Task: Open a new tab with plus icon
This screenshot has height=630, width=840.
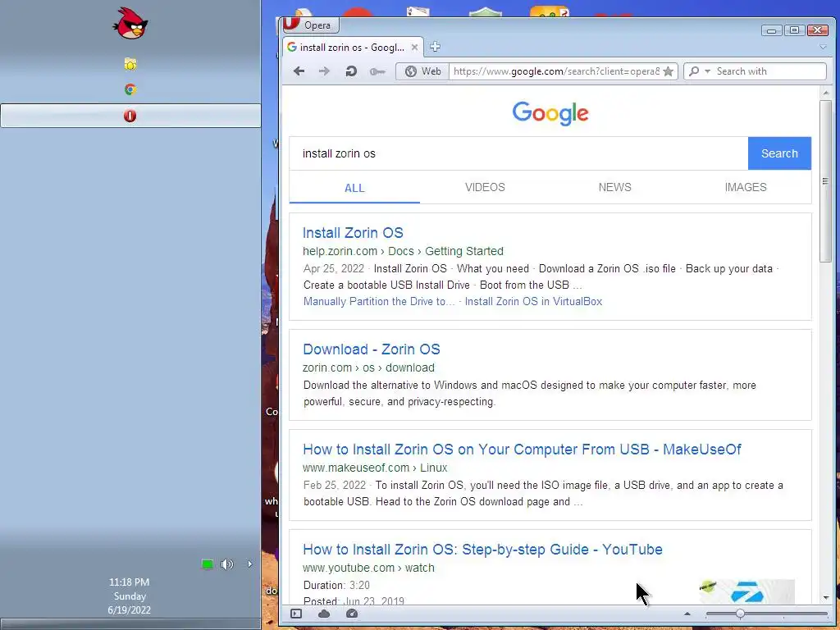Action: pyautogui.click(x=435, y=47)
